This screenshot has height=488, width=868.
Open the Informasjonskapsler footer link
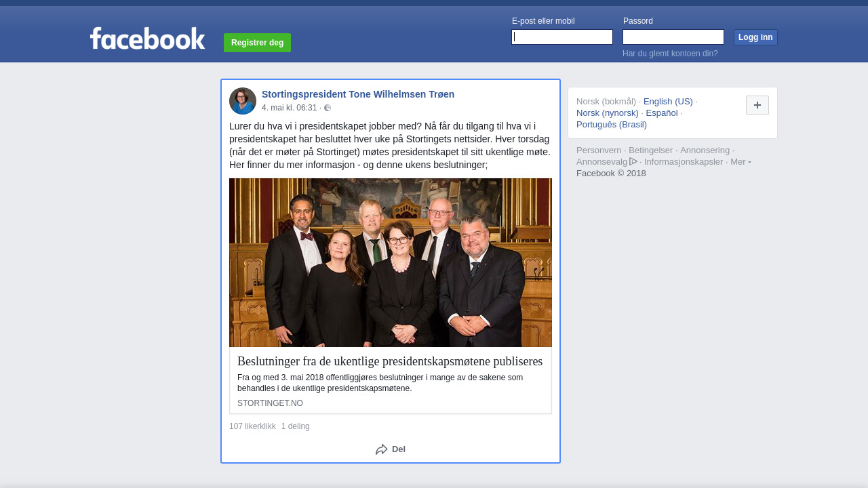coord(684,162)
